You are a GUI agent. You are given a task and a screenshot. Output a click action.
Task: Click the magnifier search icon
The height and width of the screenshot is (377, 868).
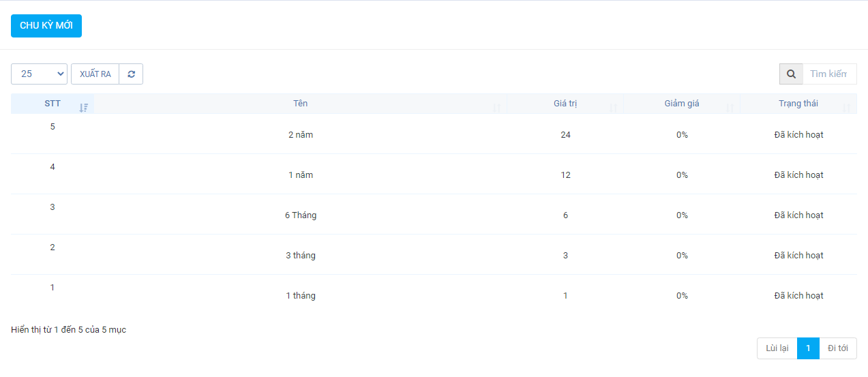pos(791,74)
